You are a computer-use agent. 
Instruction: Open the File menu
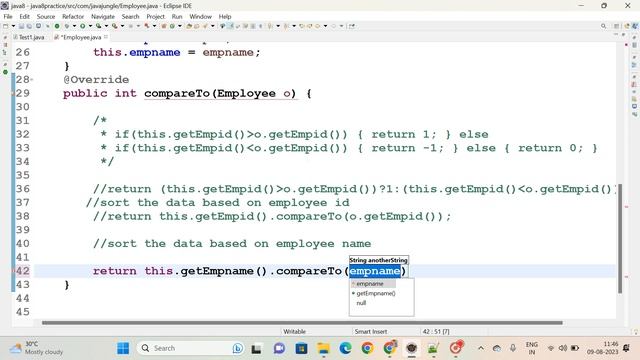(8, 16)
